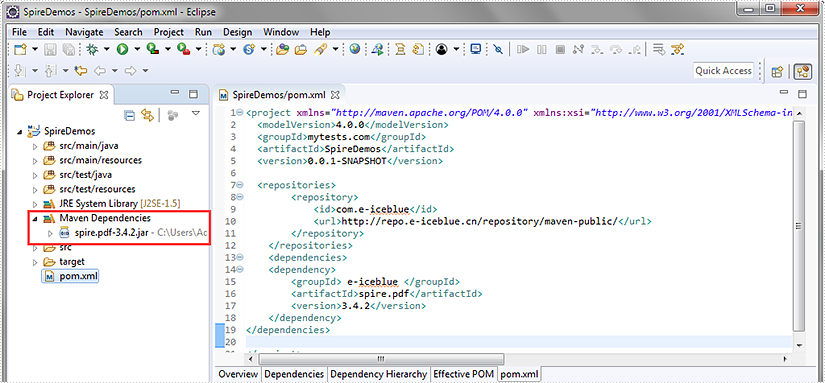
Task: Click the Resume debug icon
Action: 522,49
